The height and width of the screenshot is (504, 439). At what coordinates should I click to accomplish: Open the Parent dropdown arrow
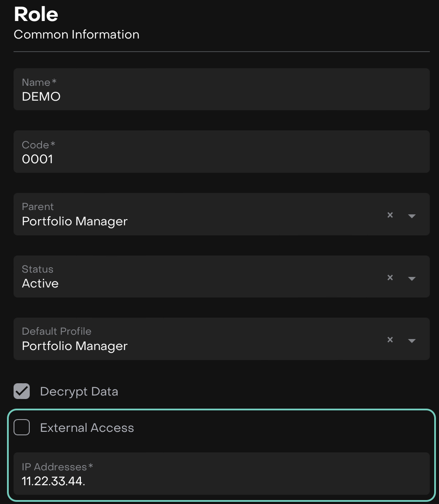point(411,216)
